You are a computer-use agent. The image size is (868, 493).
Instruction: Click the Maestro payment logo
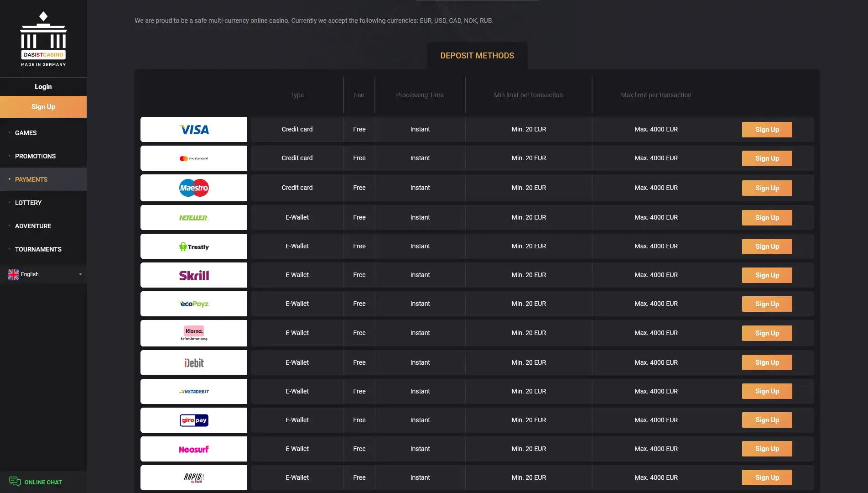194,188
